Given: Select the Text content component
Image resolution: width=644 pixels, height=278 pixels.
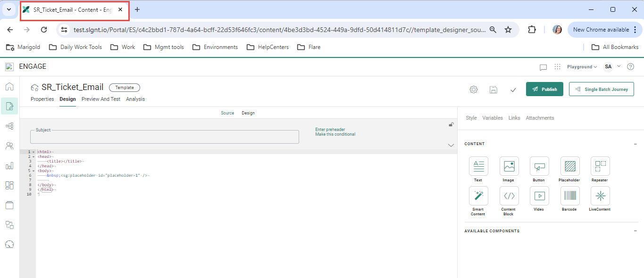Looking at the screenshot, I should click(x=478, y=166).
